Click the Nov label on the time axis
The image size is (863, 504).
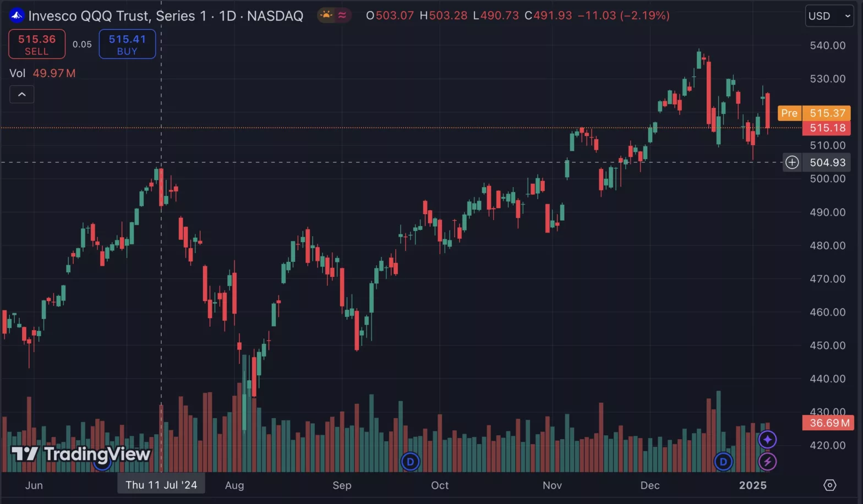[x=552, y=485]
